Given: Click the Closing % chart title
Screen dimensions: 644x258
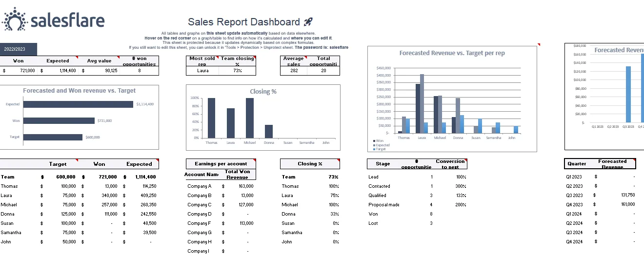Looking at the screenshot, I should (263, 91).
